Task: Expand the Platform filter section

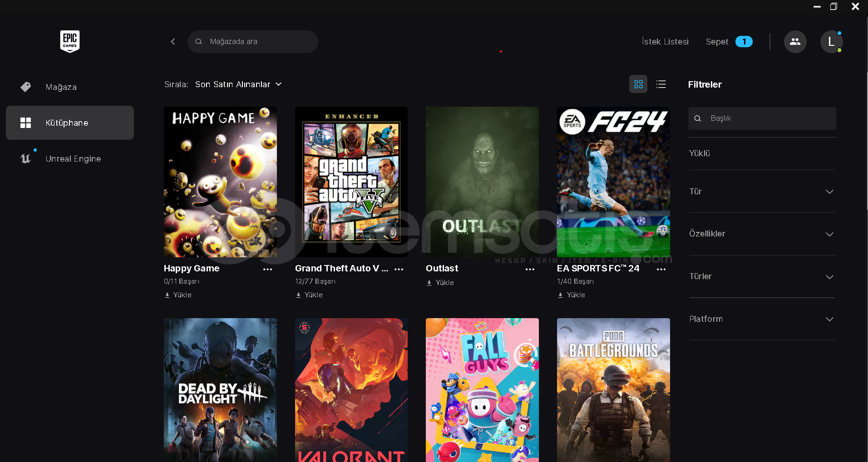Action: (762, 319)
